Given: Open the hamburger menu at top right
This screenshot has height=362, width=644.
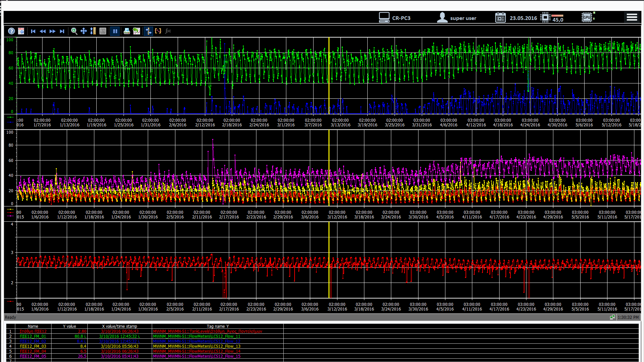Looking at the screenshot, I should coord(631,17).
